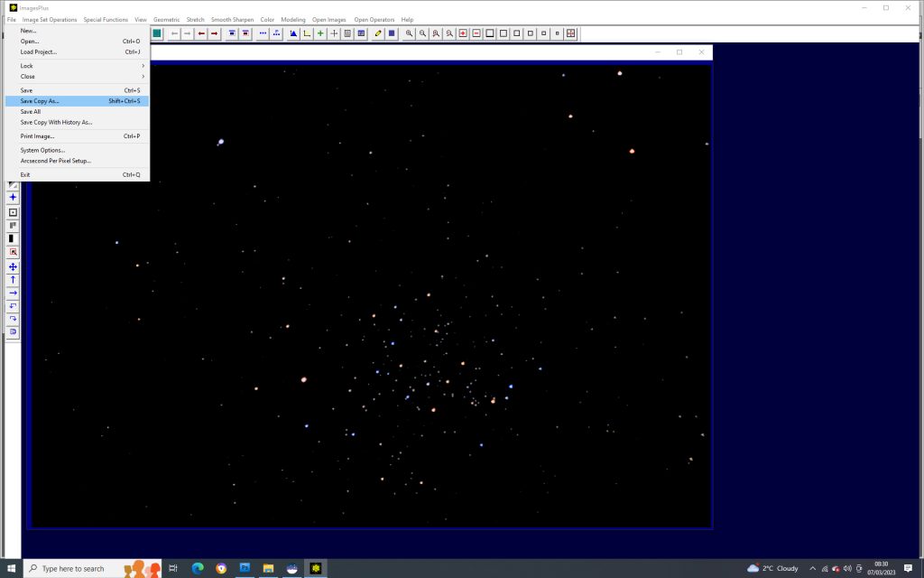Click the black crosshair toolbar icon
The height and width of the screenshot is (578, 924).
pyautogui.click(x=334, y=33)
